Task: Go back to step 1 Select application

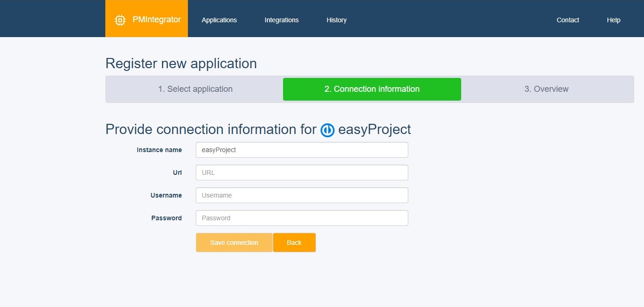Action: point(196,89)
